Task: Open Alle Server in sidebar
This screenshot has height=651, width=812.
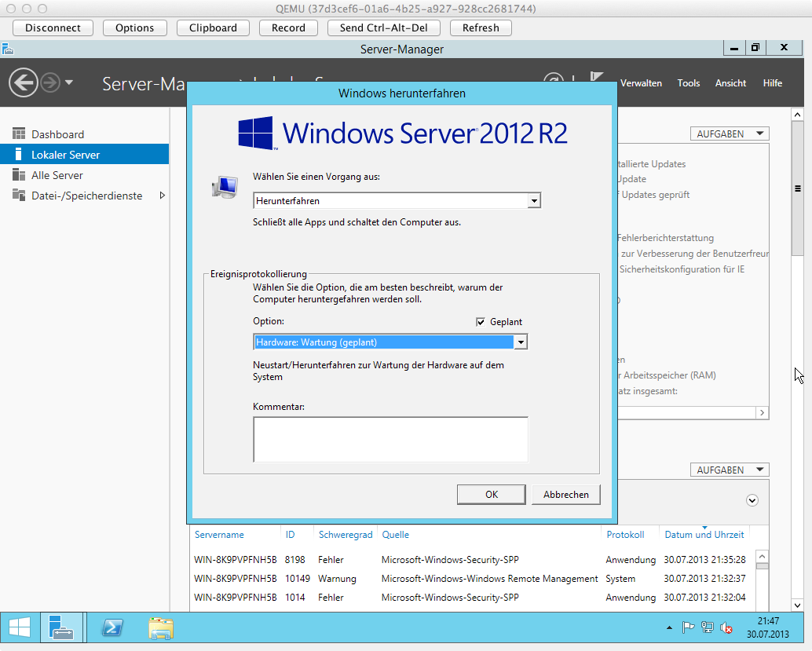Action: pos(57,175)
